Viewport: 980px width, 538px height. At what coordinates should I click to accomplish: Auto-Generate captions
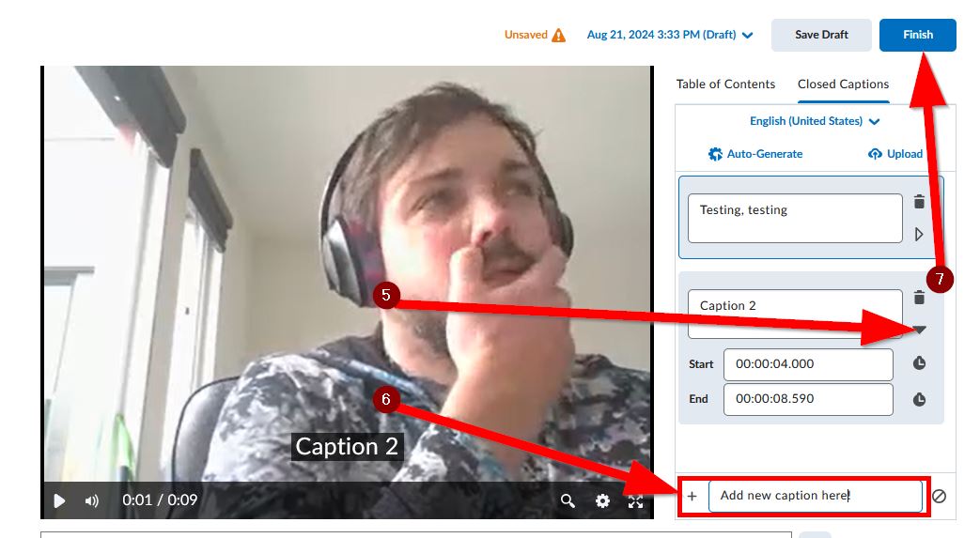tap(755, 154)
